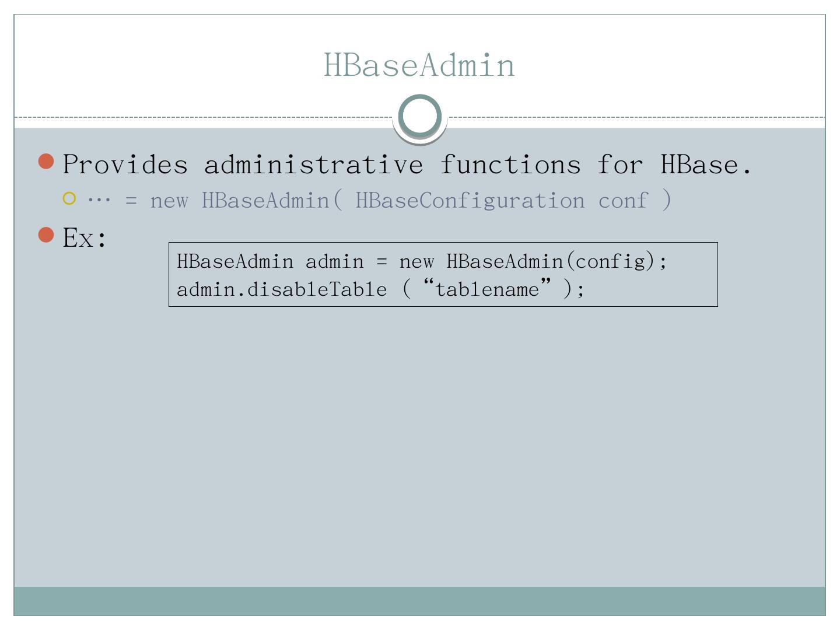Click the yellow hollow sub-bullet marker
Viewport: 840px width, 630px height.
(69, 198)
